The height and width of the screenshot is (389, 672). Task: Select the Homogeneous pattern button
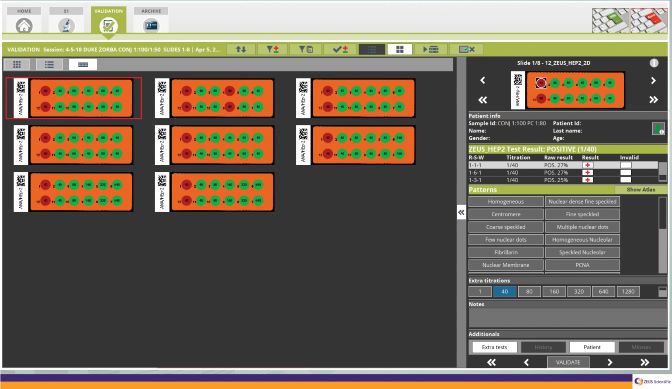506,201
